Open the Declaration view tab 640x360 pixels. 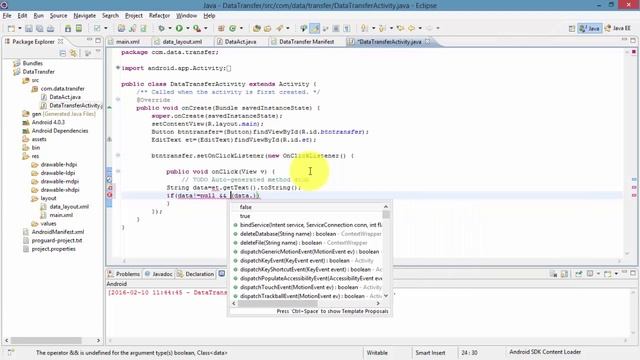tap(196, 274)
